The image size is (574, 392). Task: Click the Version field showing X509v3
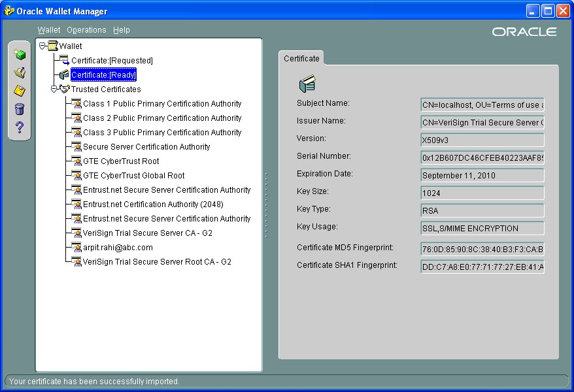click(482, 140)
